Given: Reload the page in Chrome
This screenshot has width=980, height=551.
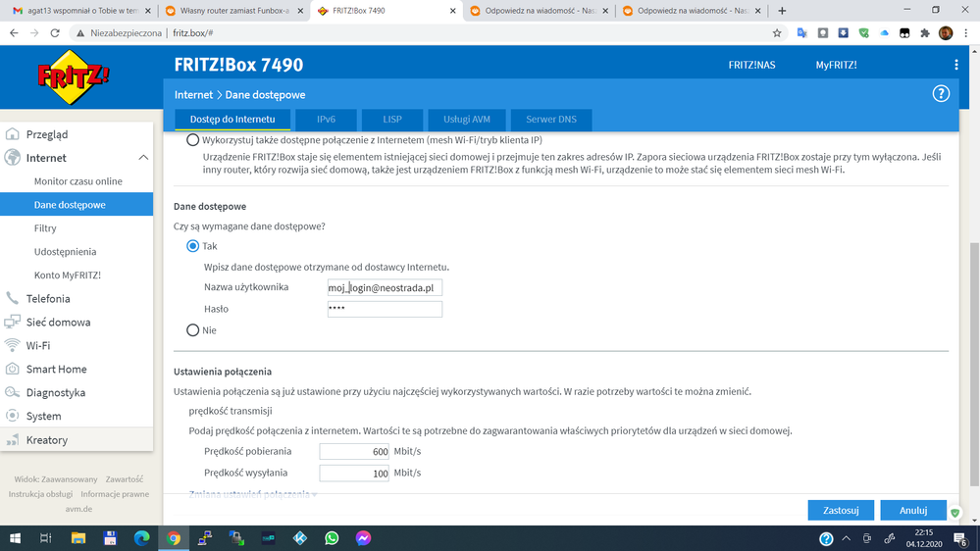Looking at the screenshot, I should [x=55, y=33].
